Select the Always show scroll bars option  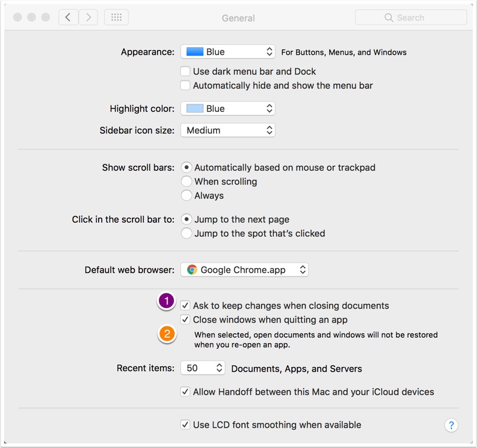click(186, 196)
